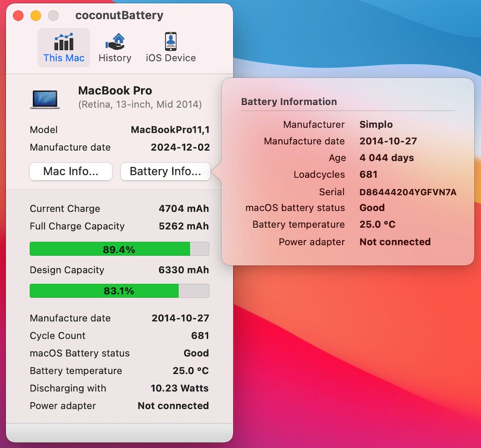Select the MacBookPro11,1 model value
Image resolution: width=481 pixels, height=448 pixels.
pyautogui.click(x=170, y=130)
